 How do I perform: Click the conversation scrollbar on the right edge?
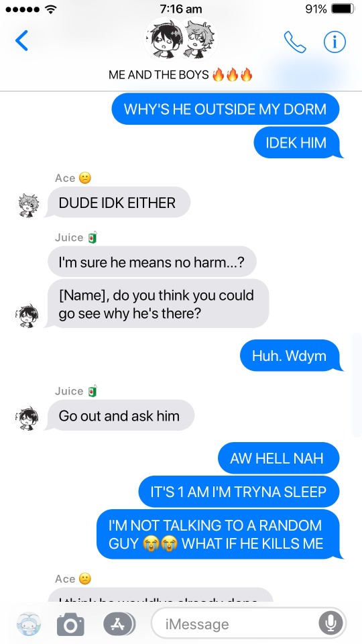(356, 385)
